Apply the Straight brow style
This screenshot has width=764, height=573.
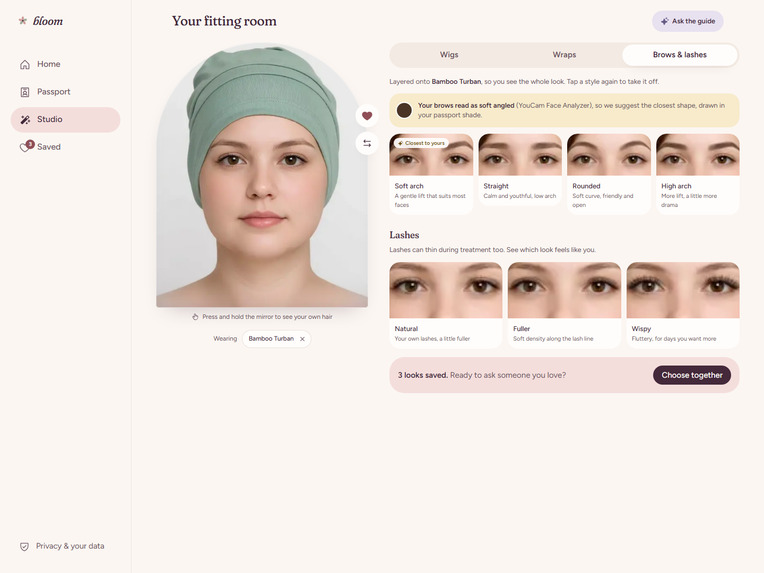coord(520,170)
